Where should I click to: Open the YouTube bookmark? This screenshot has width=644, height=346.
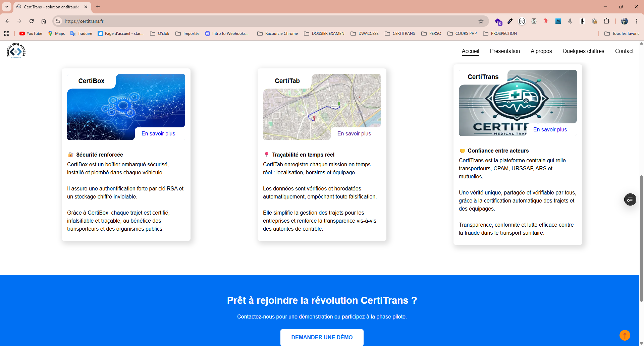pos(31,34)
